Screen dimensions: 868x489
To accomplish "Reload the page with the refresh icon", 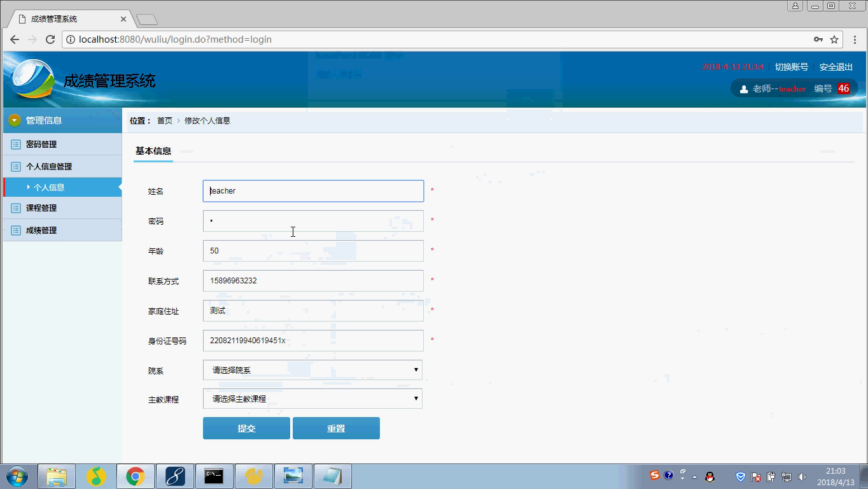I will point(50,39).
